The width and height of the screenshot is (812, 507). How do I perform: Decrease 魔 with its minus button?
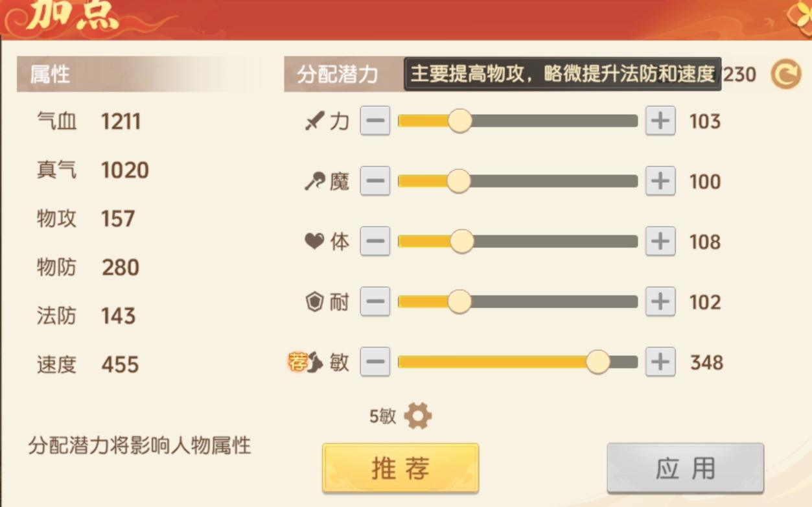point(375,181)
